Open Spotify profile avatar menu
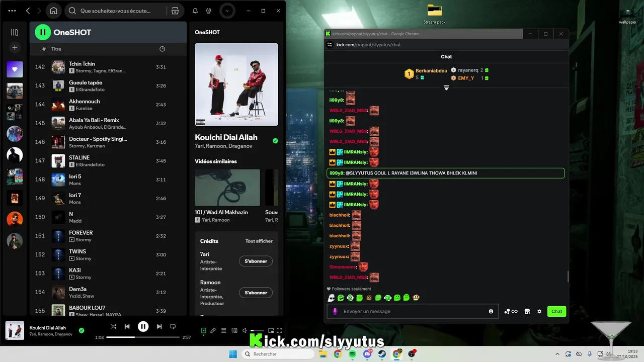This screenshot has height=362, width=644. 227,11
